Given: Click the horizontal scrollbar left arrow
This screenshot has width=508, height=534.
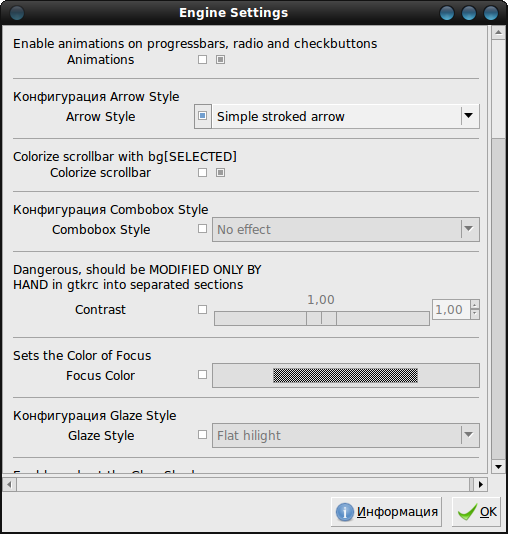Looking at the screenshot, I should [x=9, y=484].
